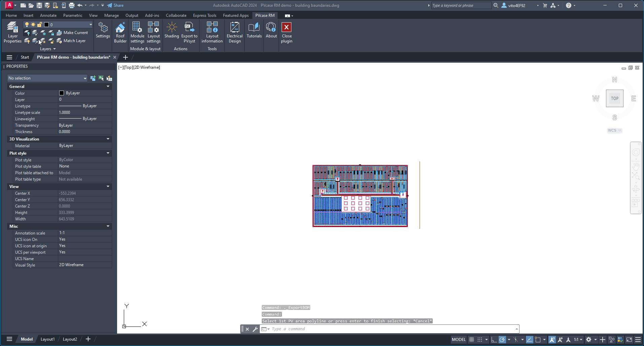The image size is (644, 346).
Task: Open the 1:1 annotation scale dropdown
Action: click(578, 340)
